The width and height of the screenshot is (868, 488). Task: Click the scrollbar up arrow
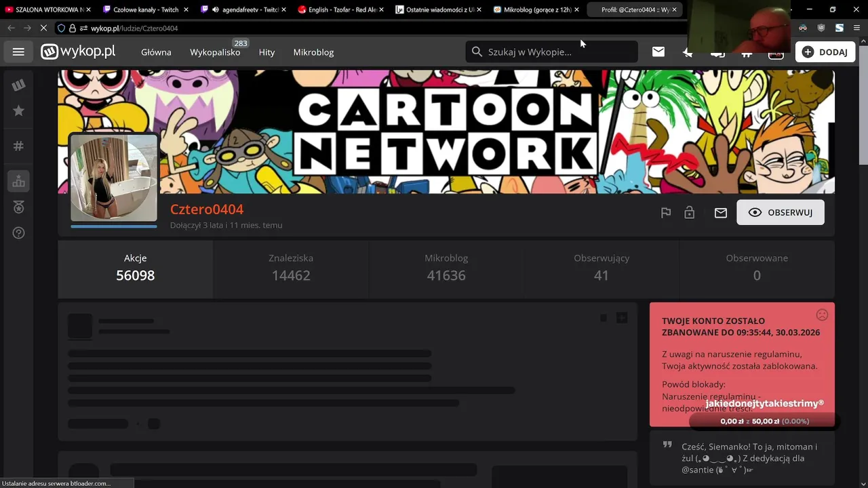[863, 42]
